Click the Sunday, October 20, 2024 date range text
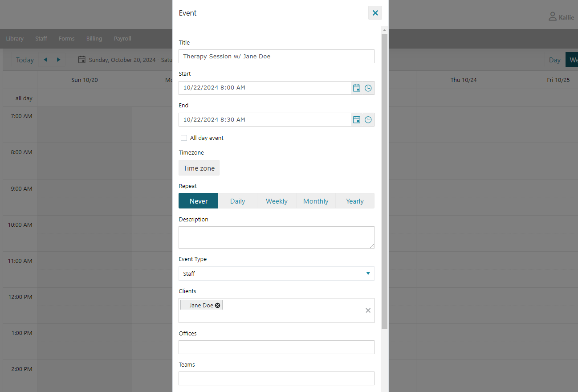Viewport: 578px width, 392px height. pos(130,60)
